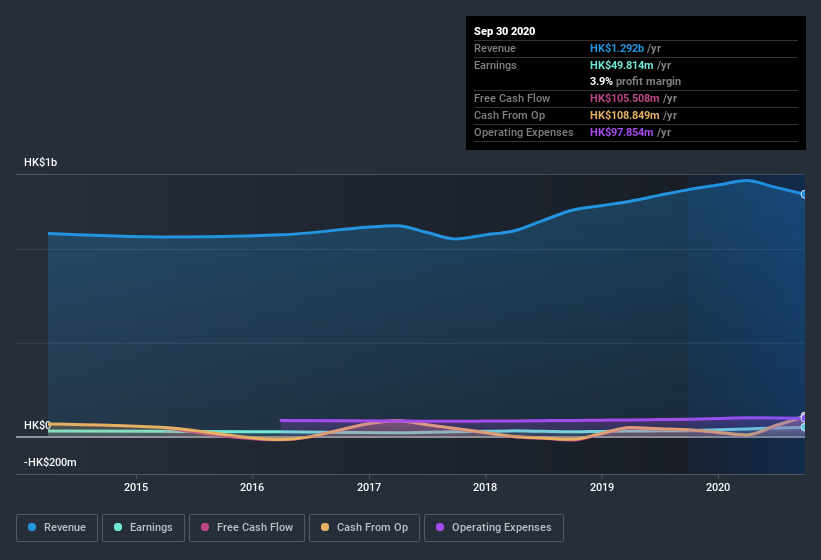Click the 2016 x-axis label
The image size is (821, 560).
[252, 487]
